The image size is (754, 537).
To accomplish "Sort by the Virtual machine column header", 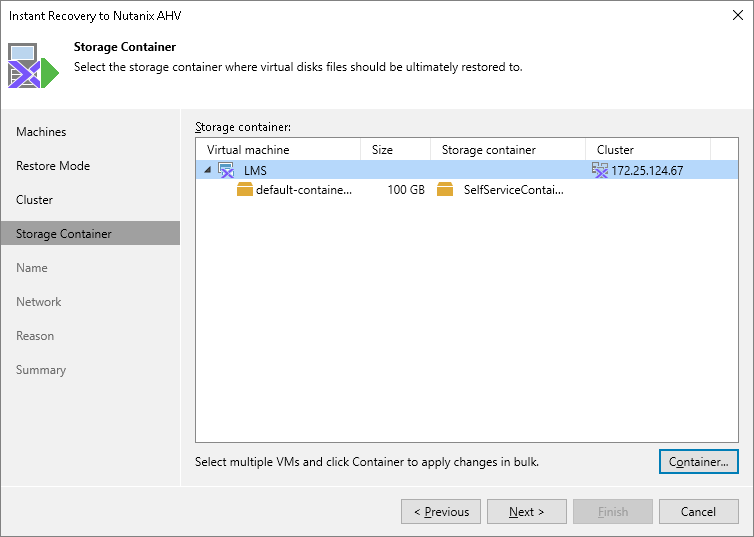I will (277, 150).
